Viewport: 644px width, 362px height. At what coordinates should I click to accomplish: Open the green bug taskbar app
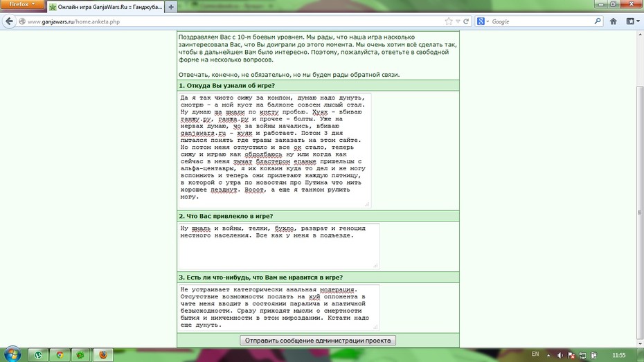[80, 355]
